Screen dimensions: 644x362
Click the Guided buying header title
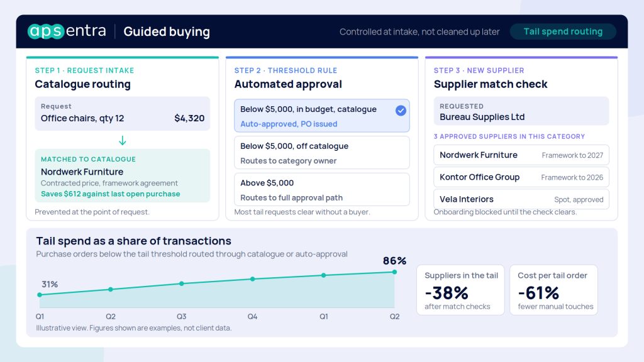point(166,31)
